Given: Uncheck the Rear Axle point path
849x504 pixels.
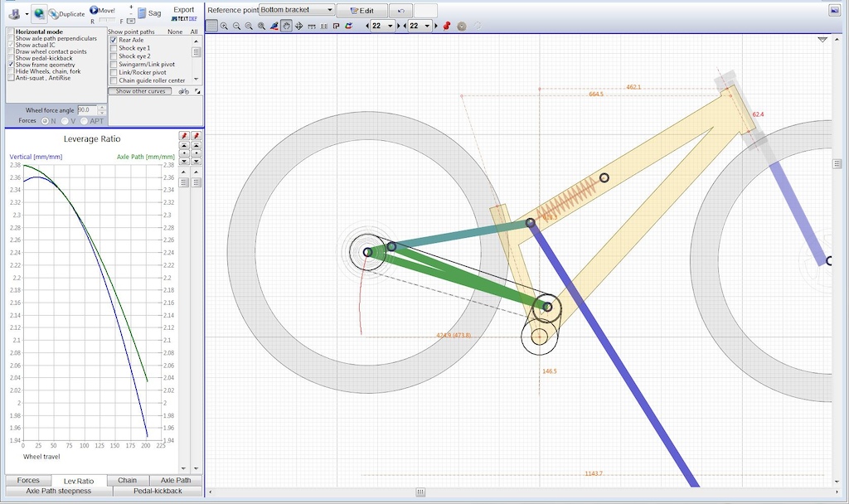Looking at the screenshot, I should pyautogui.click(x=114, y=40).
